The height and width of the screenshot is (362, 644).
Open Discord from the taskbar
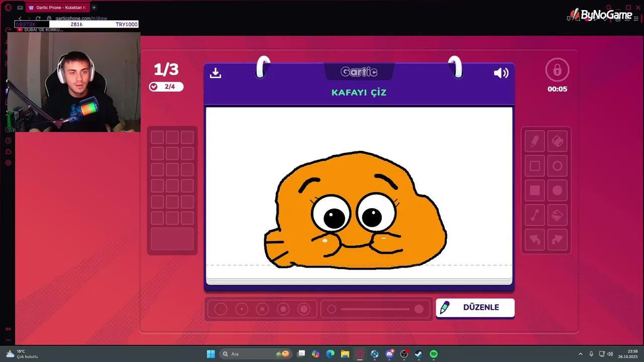coord(389,354)
